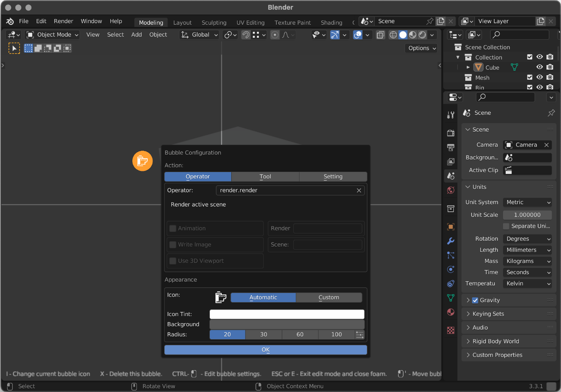Viewport: 561px width, 392px height.
Task: Open the Object Data green triangle icon
Action: 451,298
